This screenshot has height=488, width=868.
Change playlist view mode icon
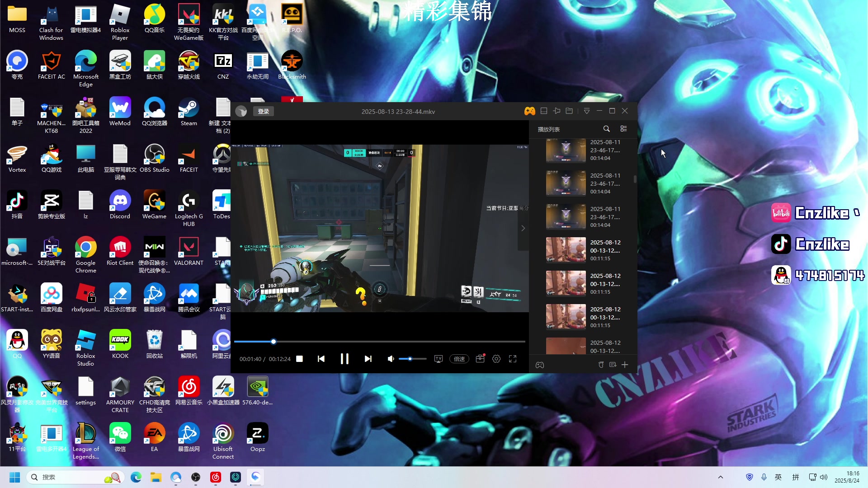(x=623, y=129)
